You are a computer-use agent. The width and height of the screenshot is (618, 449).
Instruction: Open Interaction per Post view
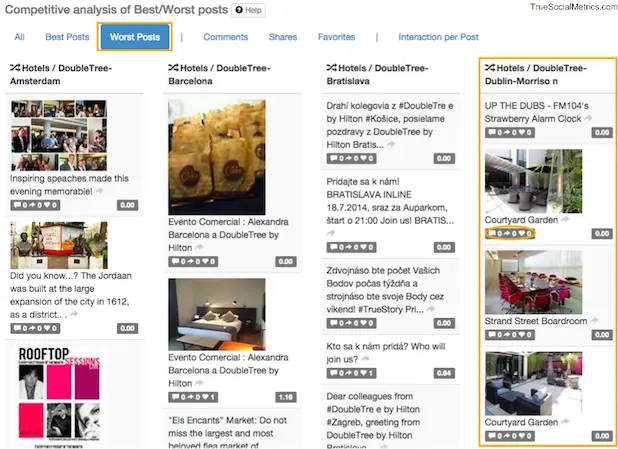tap(438, 37)
